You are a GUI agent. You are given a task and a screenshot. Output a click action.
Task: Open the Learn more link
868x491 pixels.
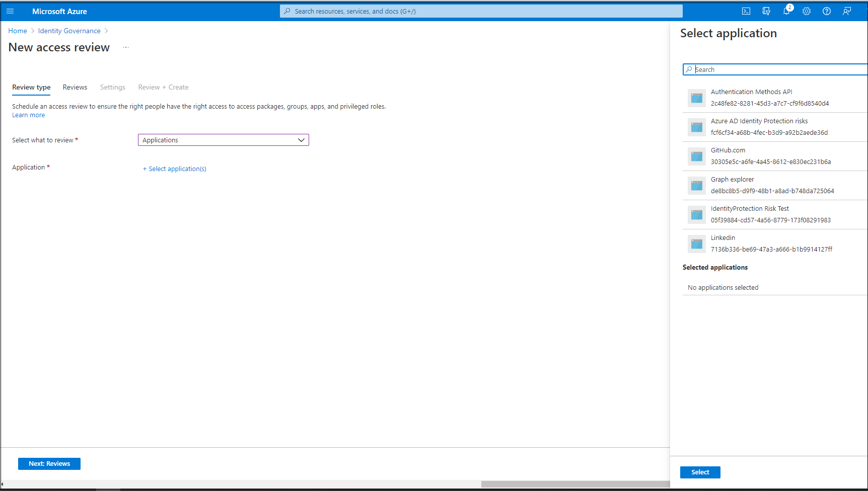tap(29, 115)
